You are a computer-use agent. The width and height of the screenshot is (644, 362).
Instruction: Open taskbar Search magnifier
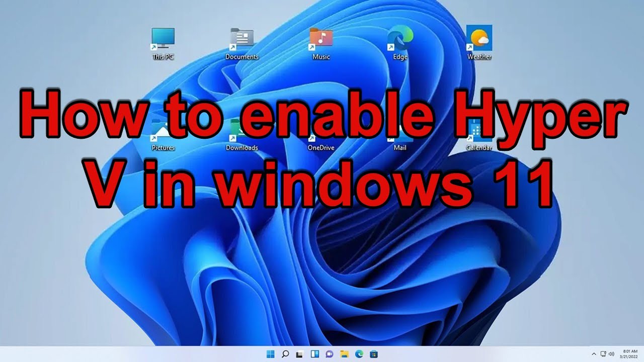(285, 354)
